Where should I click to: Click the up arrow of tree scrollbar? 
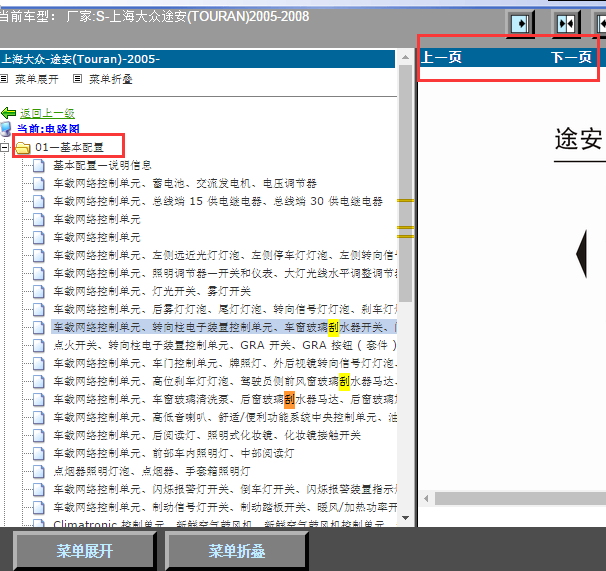[405, 58]
